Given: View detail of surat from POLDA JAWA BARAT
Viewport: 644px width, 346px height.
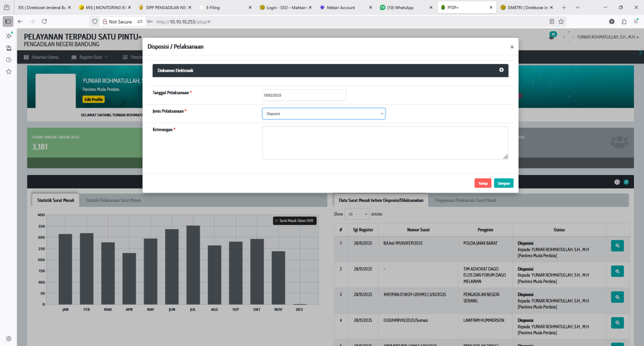Looking at the screenshot, I should click(x=617, y=246).
